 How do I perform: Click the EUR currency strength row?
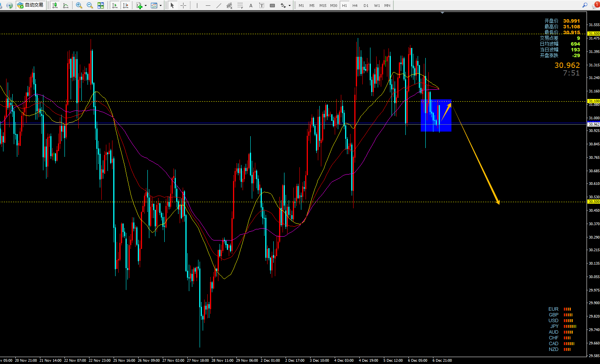[560, 309]
